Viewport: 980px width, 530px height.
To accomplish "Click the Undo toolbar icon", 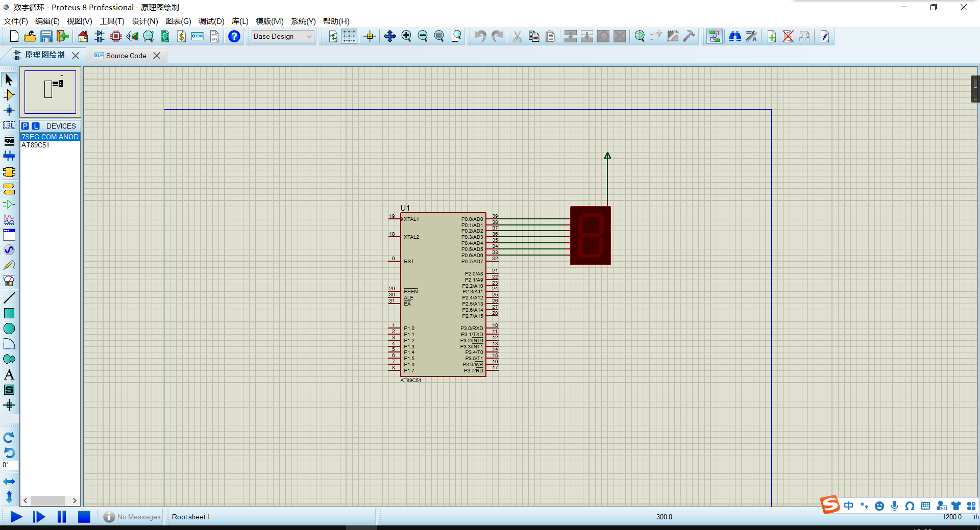I will [x=480, y=36].
